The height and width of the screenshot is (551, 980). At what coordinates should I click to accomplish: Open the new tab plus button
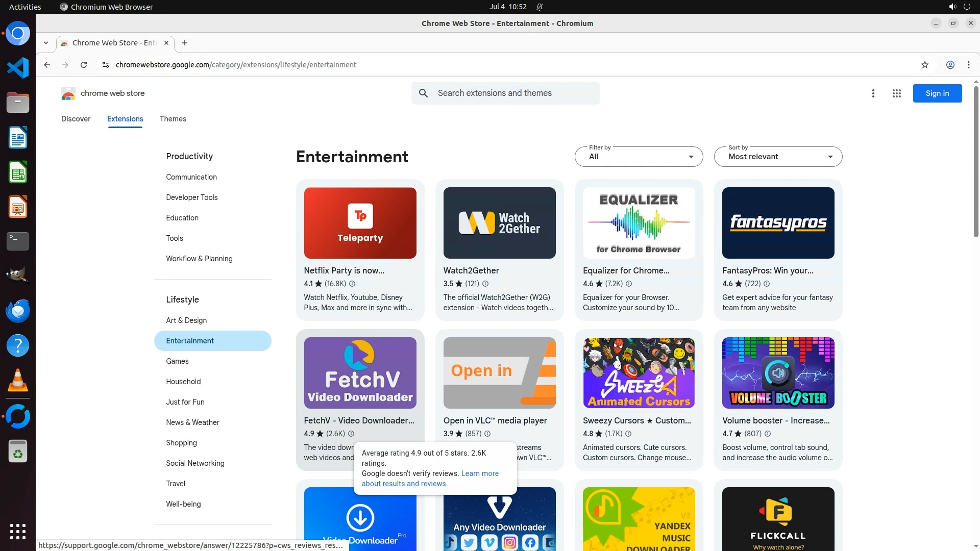coord(185,43)
